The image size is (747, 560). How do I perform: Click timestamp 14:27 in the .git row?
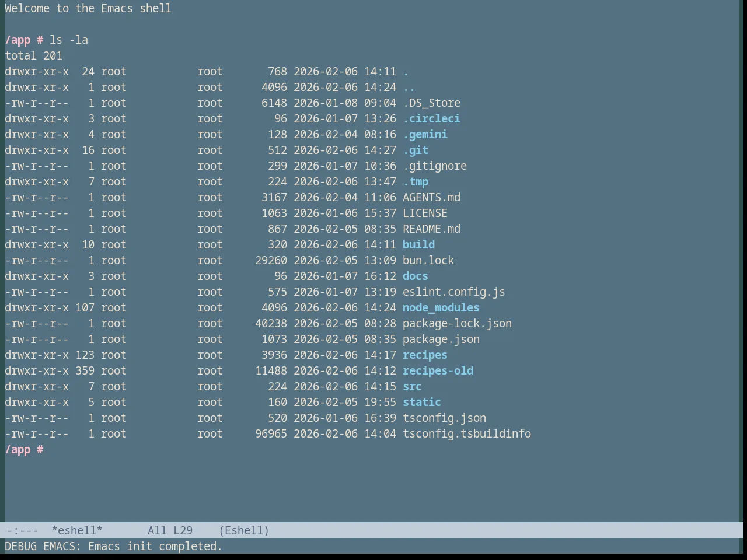[380, 150]
